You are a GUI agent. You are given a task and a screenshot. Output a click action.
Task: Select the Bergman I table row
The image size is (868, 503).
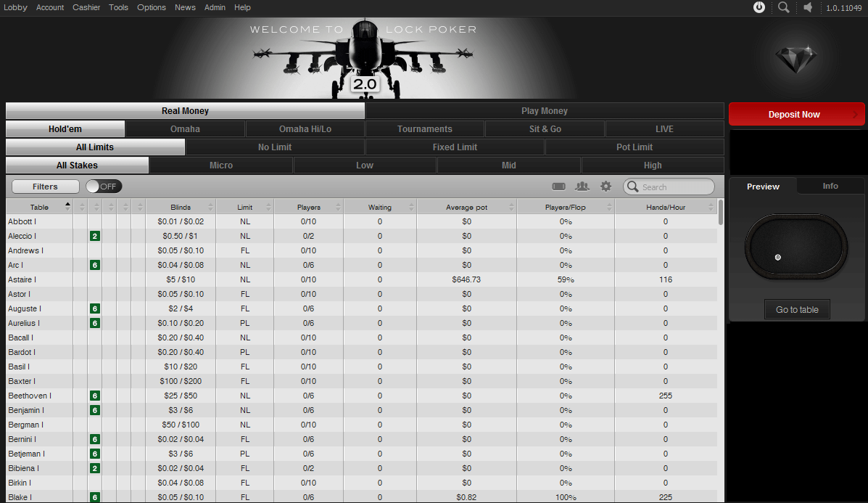point(361,425)
